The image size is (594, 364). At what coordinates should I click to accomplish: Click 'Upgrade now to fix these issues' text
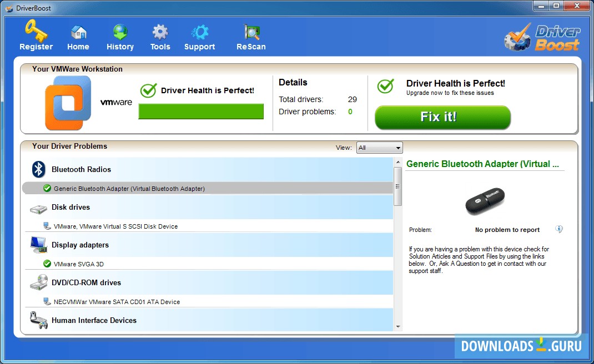pyautogui.click(x=450, y=93)
